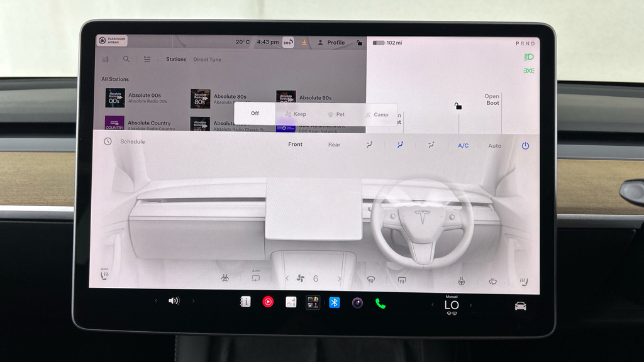Open Bluetooth settings icon
Screen dimensions: 644x362
click(335, 303)
